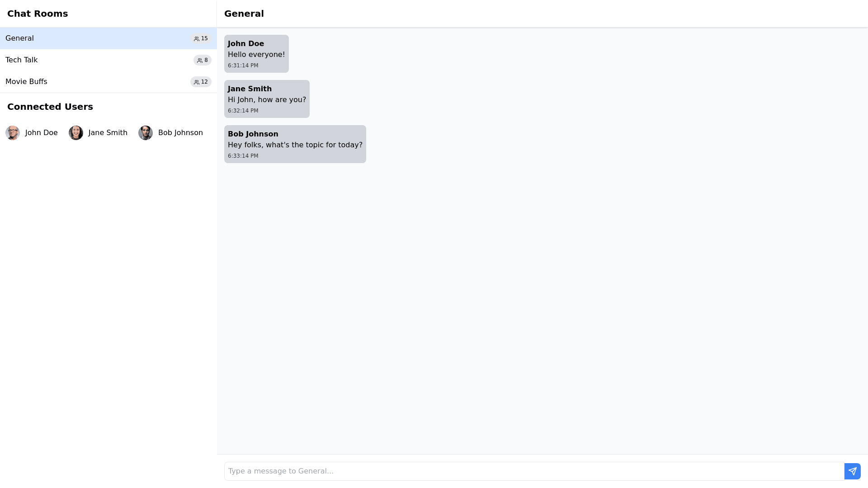Click John Doe's "Hello everyone!" message
Viewport: 868px width, 488px height.
point(256,55)
